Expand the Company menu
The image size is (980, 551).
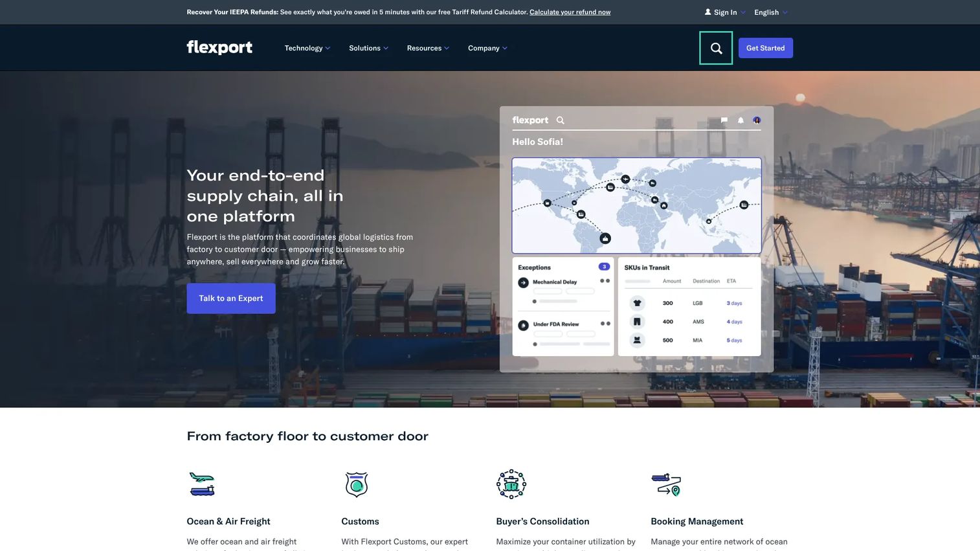(488, 48)
